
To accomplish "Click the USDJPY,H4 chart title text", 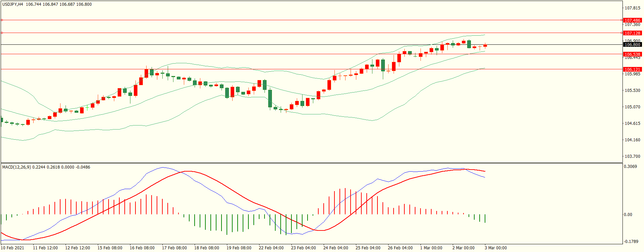I will (13, 4).
